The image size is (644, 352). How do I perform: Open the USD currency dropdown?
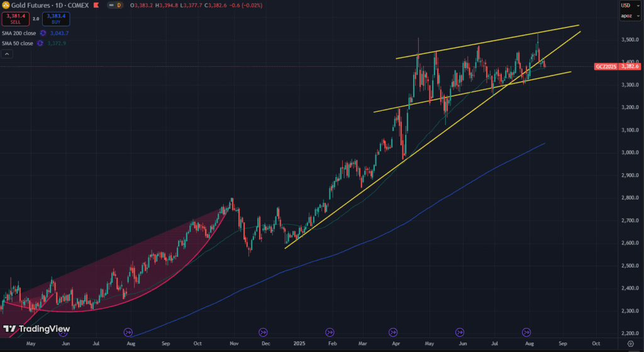coord(630,5)
